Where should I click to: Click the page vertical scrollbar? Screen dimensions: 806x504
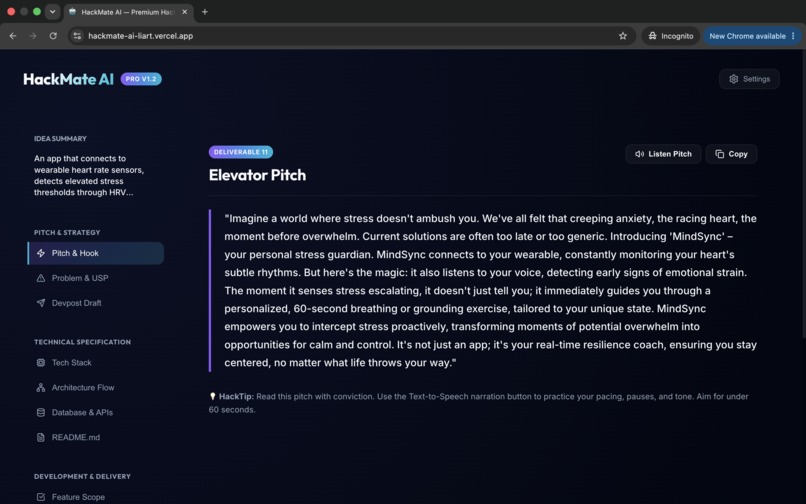pos(803,195)
